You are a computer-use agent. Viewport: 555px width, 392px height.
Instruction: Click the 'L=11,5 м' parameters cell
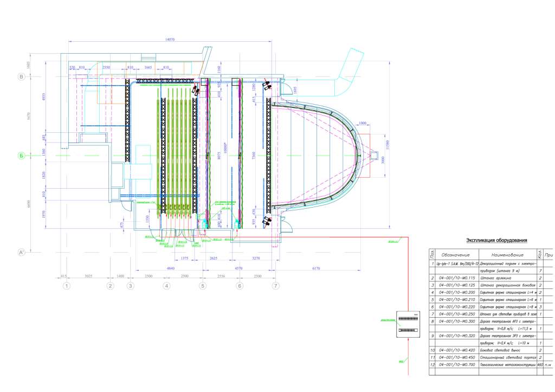click(508, 329)
